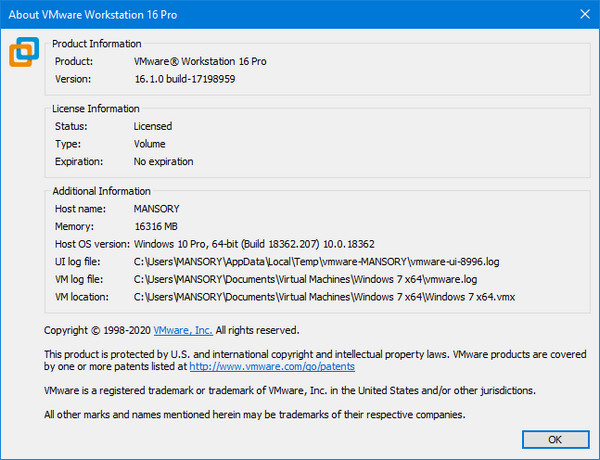Click the Licensed status value
Viewport: 600px width, 460px height.
[x=153, y=127]
